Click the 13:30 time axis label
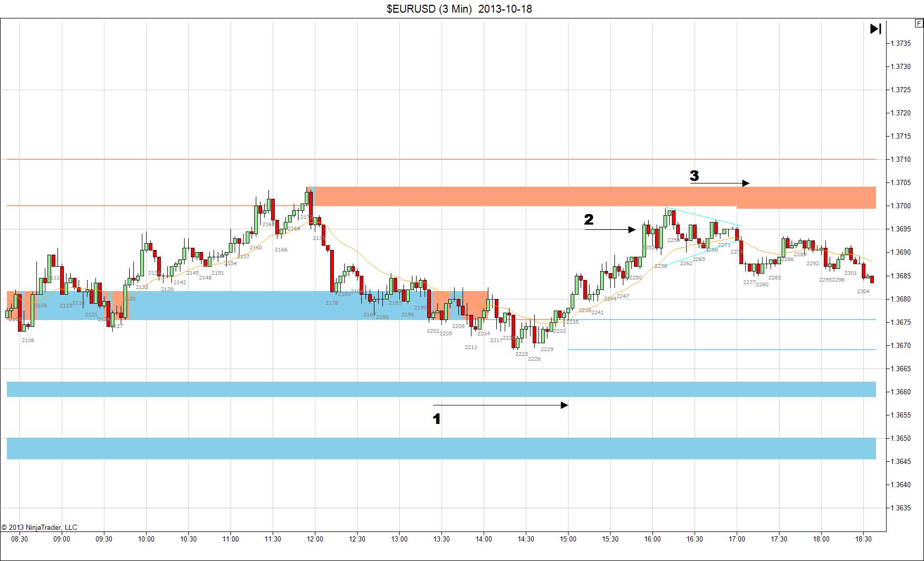Screen dimensions: 924x561 tap(441, 539)
